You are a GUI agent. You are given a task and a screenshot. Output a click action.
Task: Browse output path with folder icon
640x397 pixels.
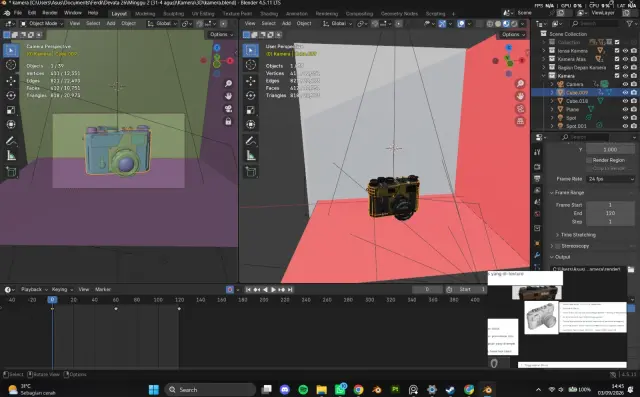[x=631, y=269]
